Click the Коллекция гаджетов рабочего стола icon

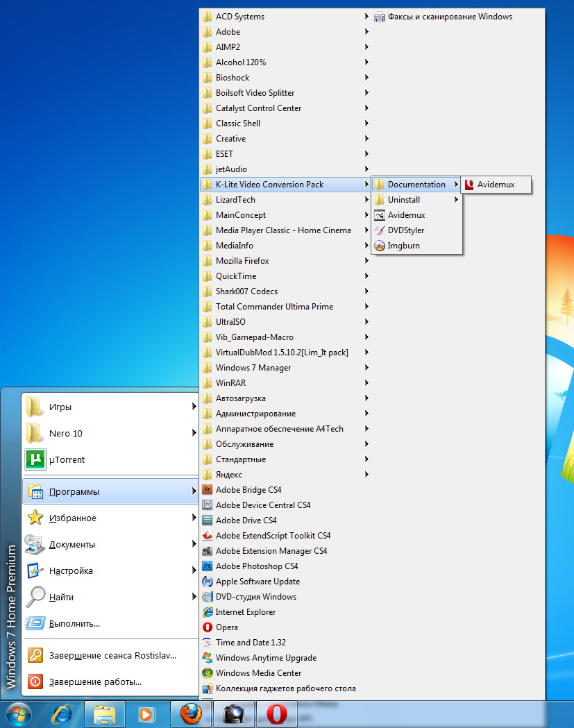coord(208,688)
